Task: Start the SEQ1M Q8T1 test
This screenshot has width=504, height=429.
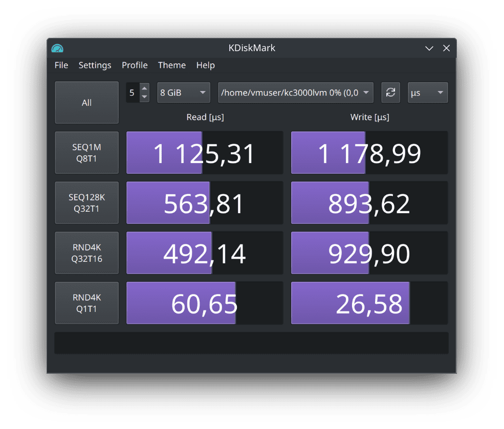Action: 87,152
